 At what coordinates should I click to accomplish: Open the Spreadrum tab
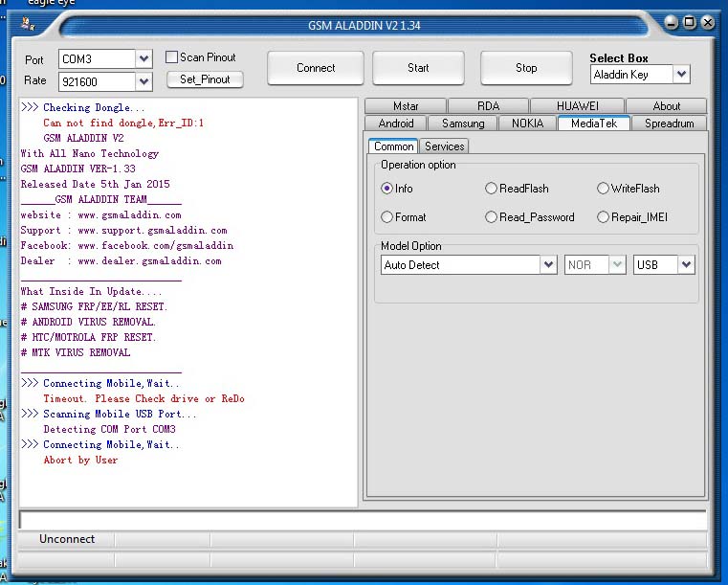point(669,124)
